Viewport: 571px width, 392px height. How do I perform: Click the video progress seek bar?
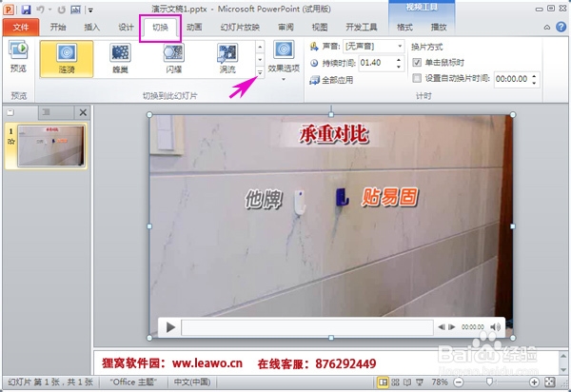point(307,327)
